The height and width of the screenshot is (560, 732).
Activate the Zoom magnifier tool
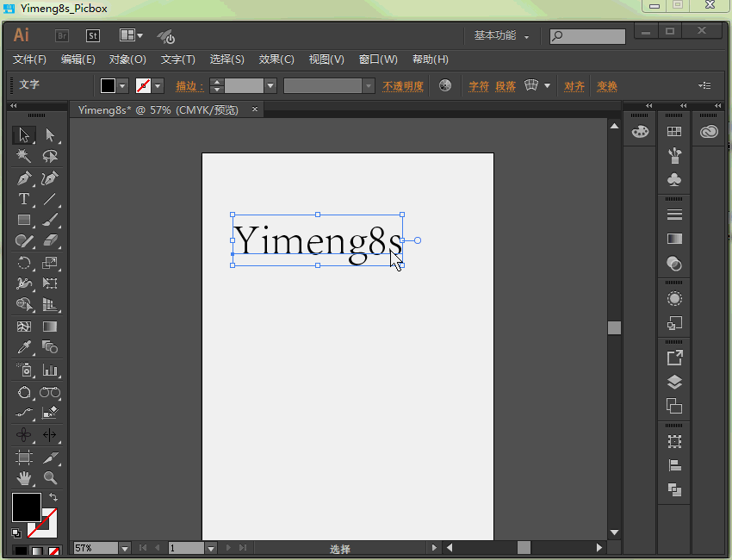(x=50, y=477)
